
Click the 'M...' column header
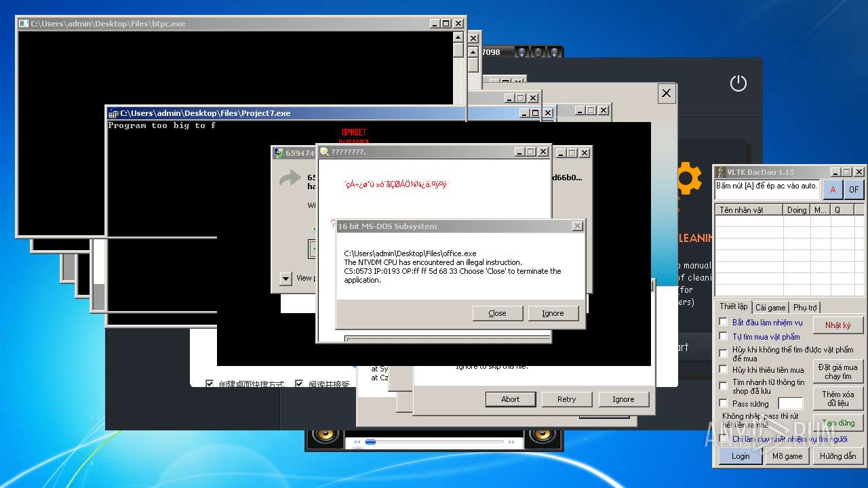coord(821,210)
